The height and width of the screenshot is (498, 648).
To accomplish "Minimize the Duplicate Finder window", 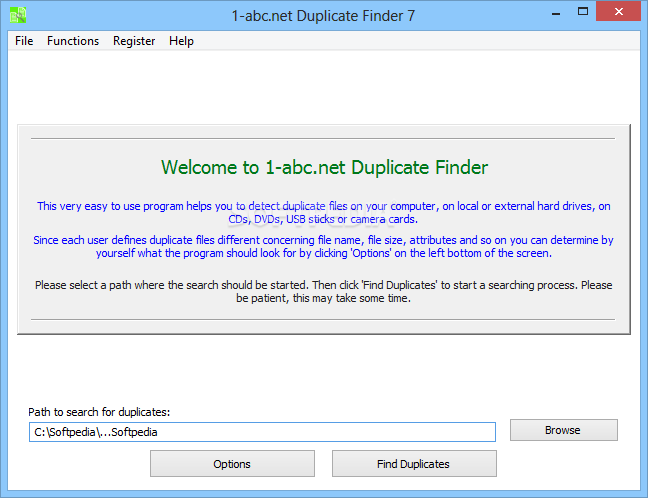I will point(556,12).
